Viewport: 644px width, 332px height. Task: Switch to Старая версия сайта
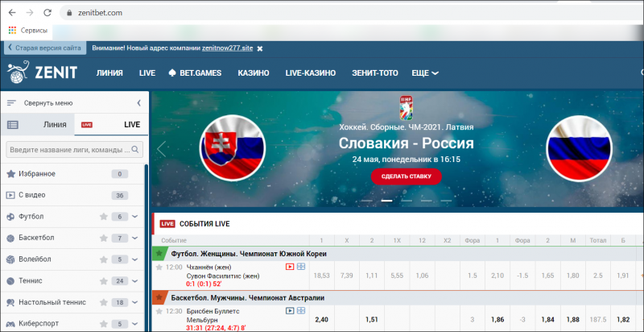(x=45, y=48)
